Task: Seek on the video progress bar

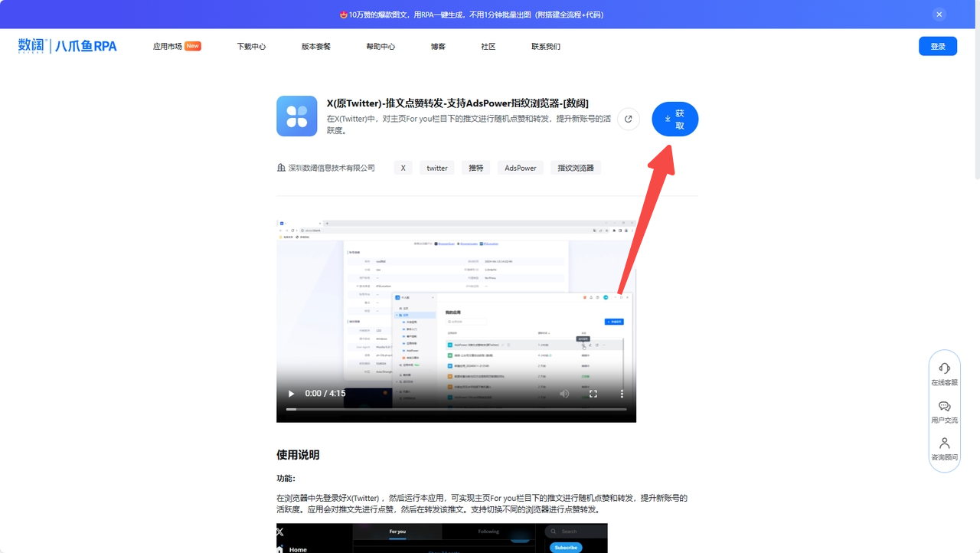Action: coord(456,409)
